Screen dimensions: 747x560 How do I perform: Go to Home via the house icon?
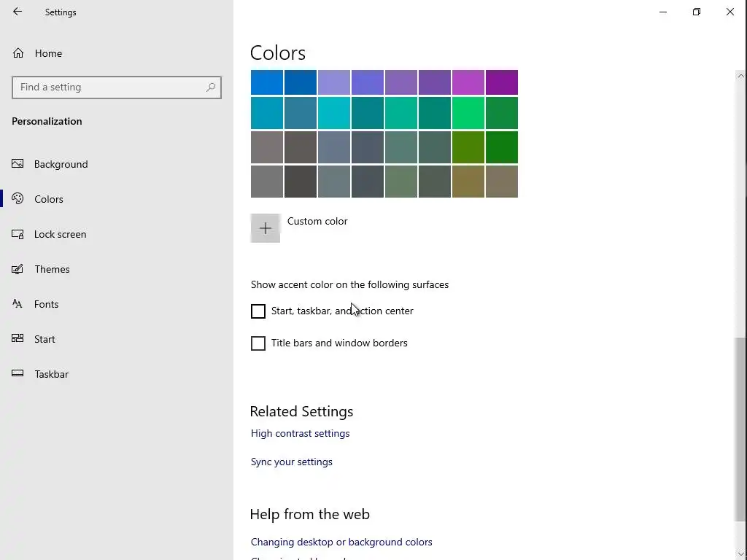(x=19, y=53)
